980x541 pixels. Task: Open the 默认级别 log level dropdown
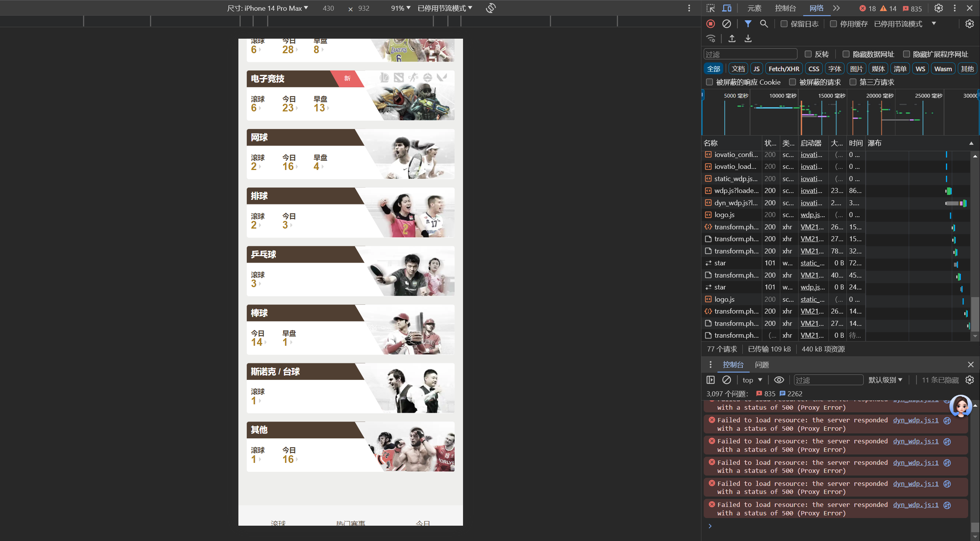(x=885, y=380)
